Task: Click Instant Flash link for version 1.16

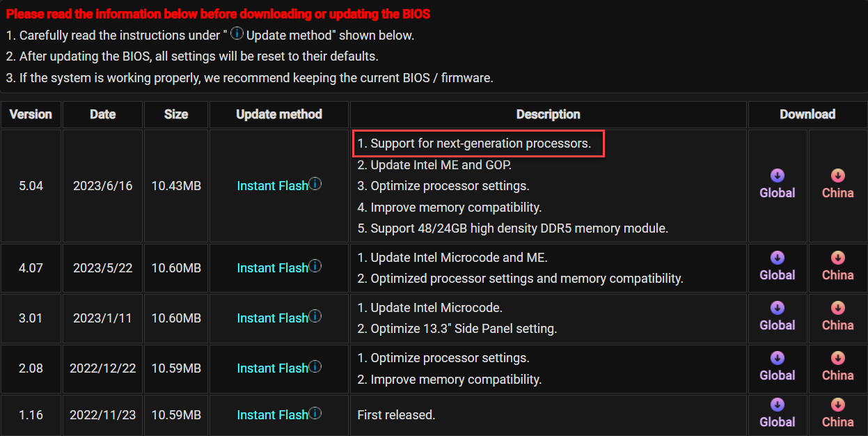Action: [x=272, y=415]
